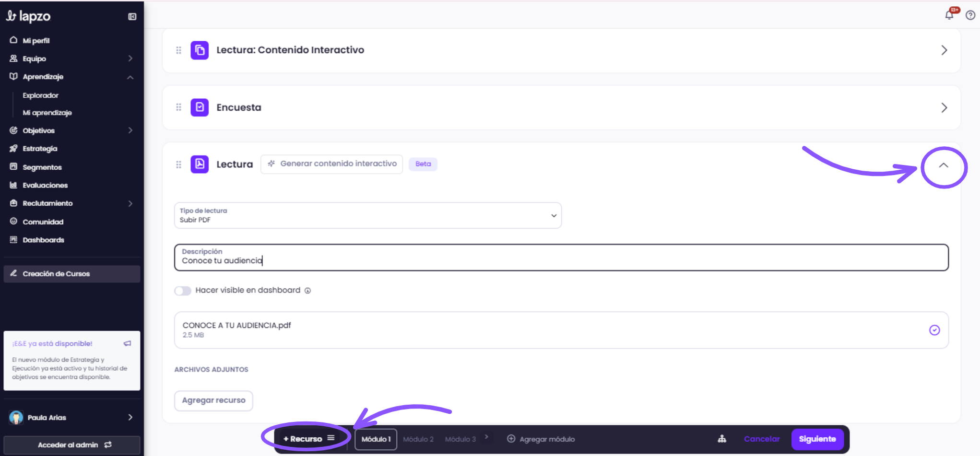This screenshot has width=980, height=456.
Task: Click the Cancelar link
Action: point(762,439)
